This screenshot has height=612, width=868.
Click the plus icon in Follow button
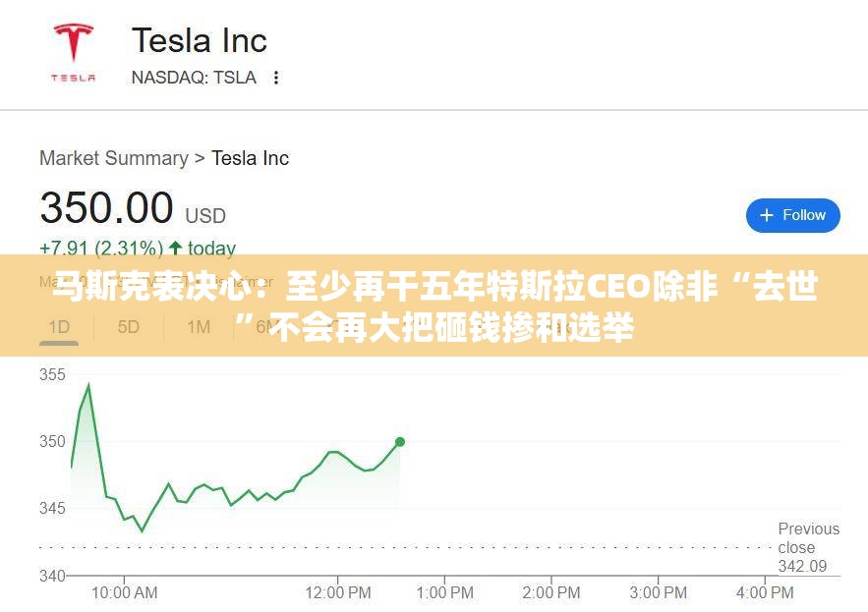(766, 215)
